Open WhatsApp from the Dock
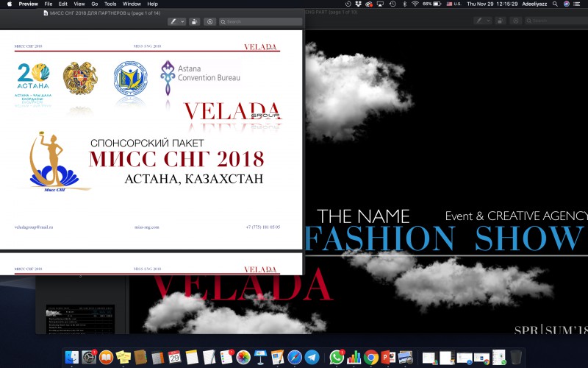This screenshot has height=368, width=588. point(337,357)
